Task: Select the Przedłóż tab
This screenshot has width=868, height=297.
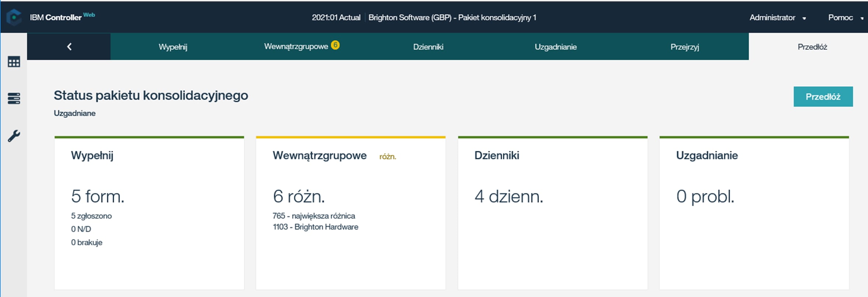Action: click(x=812, y=47)
